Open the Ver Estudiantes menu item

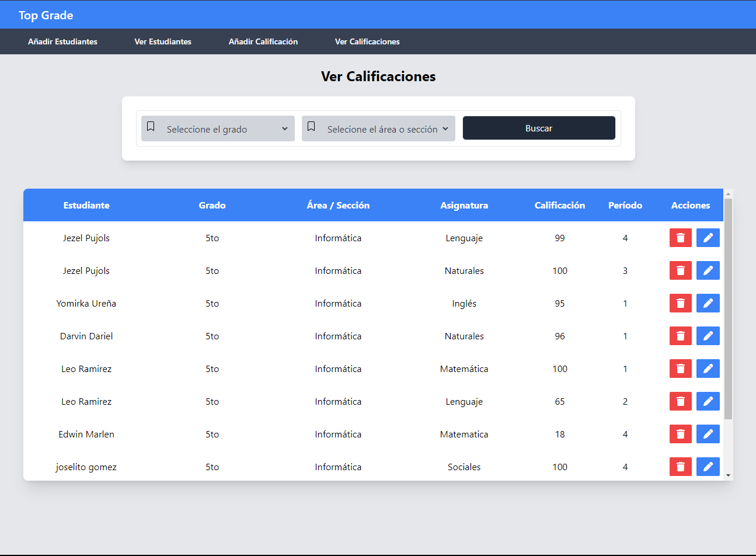(x=163, y=41)
